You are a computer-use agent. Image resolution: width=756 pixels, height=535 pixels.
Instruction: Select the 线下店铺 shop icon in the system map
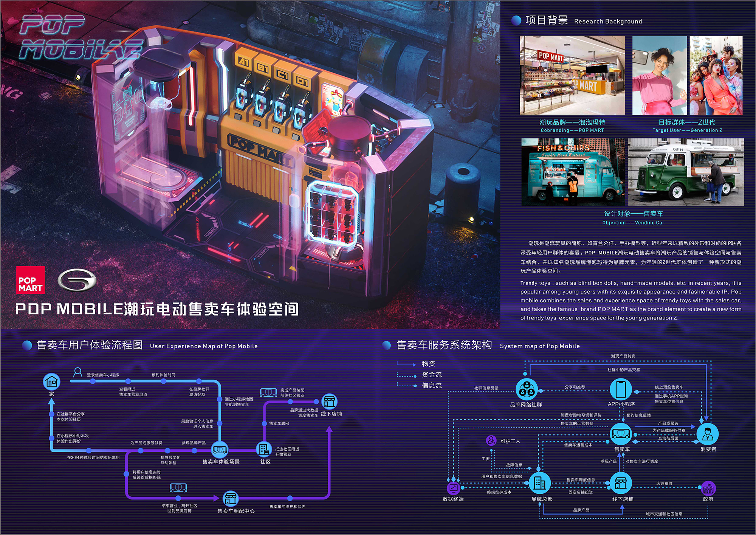pyautogui.click(x=621, y=483)
